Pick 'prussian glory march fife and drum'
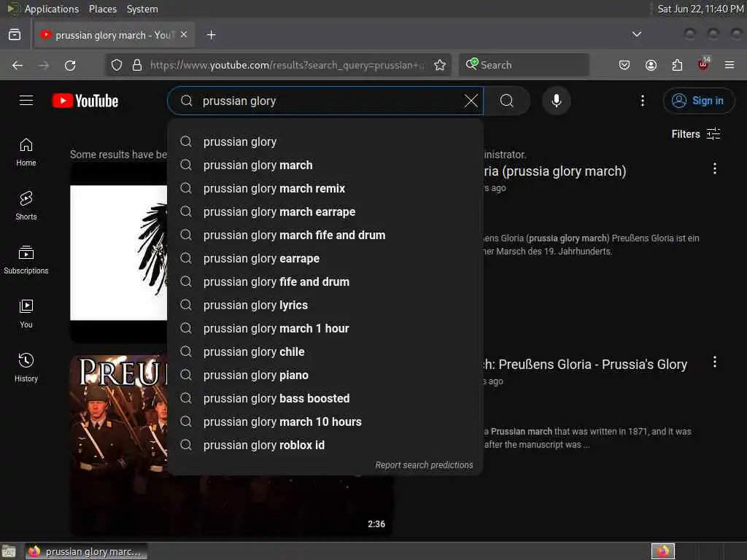Screen dimensions: 747x560 pyautogui.click(x=325, y=235)
